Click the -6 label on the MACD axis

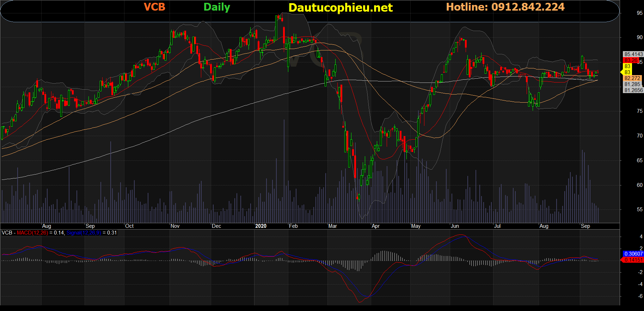click(640, 296)
